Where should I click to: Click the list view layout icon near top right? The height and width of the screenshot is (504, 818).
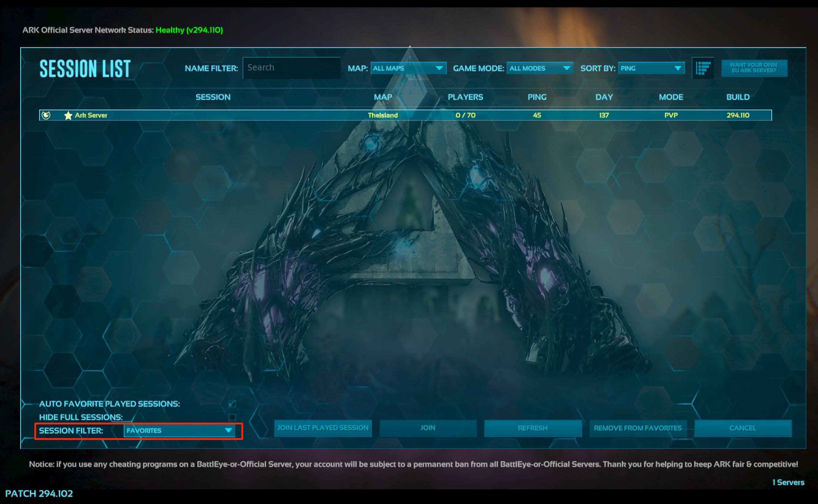click(x=703, y=68)
